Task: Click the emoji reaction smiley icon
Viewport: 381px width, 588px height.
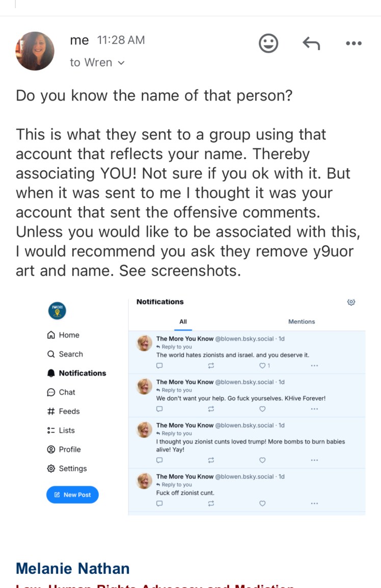Action: tap(268, 44)
